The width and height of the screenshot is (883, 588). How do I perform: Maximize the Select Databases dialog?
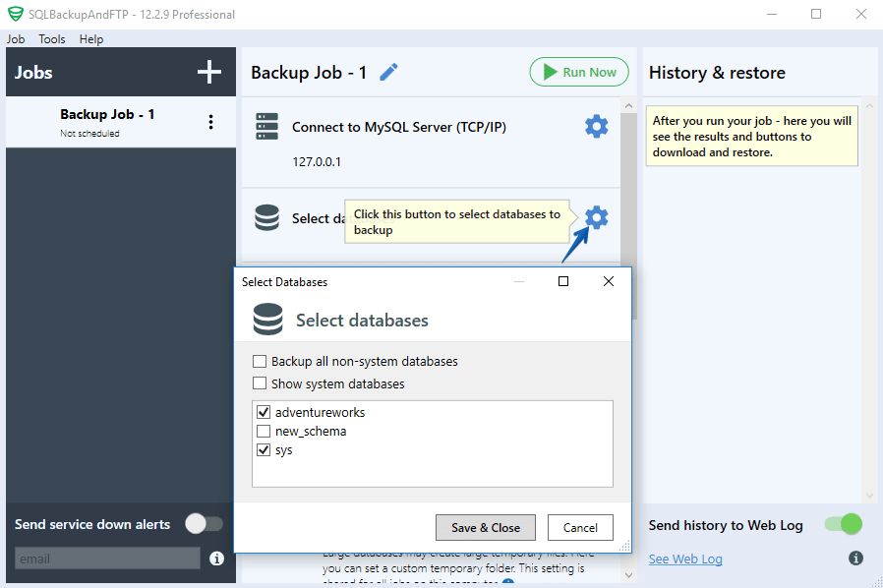click(563, 281)
